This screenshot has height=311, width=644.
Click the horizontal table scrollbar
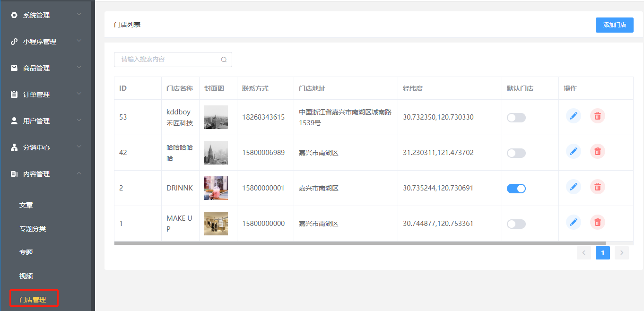click(360, 243)
